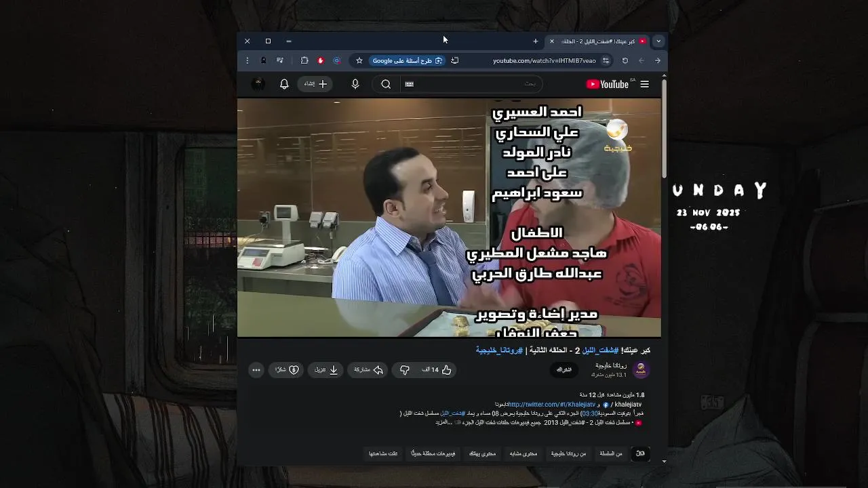This screenshot has width=868, height=488.
Task: Reload the page using the refresh icon
Action: coord(625,60)
